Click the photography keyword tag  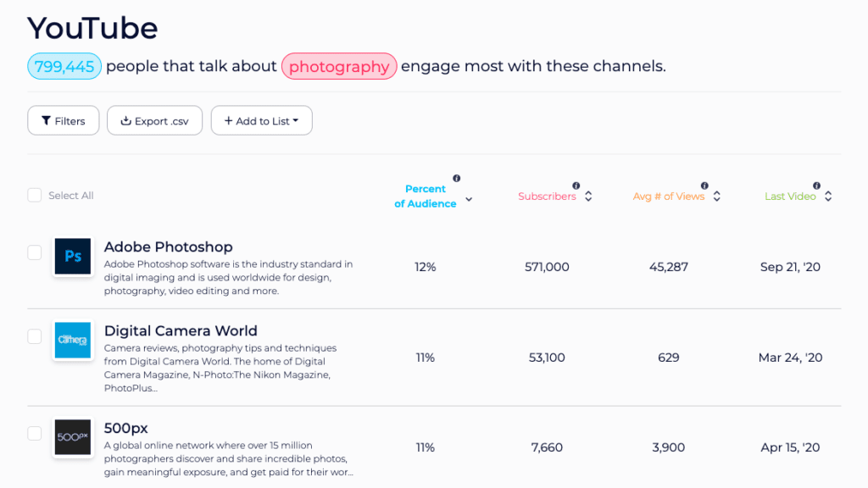[x=339, y=66]
